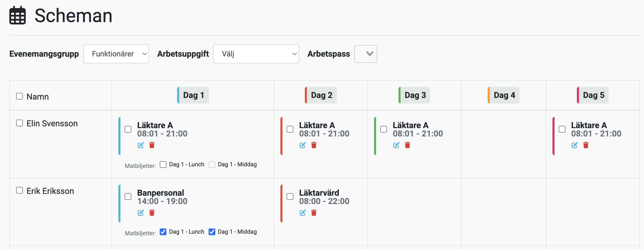Edit Elin Svensson's Dag 2 shift

point(302,145)
